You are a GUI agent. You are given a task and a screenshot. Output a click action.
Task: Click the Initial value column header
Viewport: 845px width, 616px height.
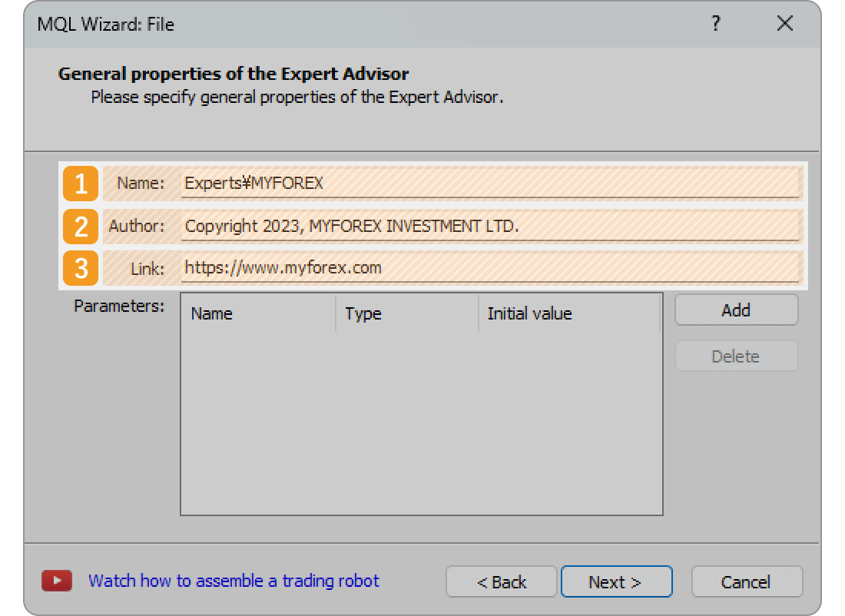529,313
